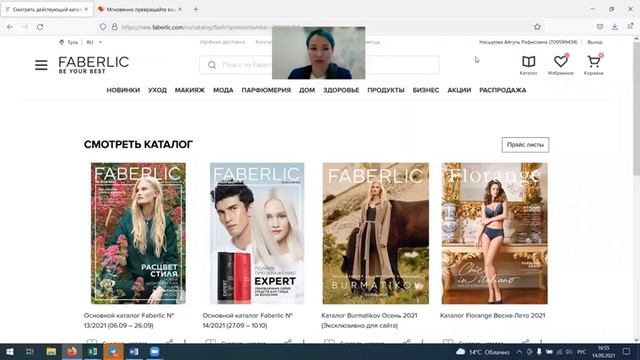Open File Explorer from the taskbar
Viewport: 640px width, 360px height.
pyautogui.click(x=51, y=352)
